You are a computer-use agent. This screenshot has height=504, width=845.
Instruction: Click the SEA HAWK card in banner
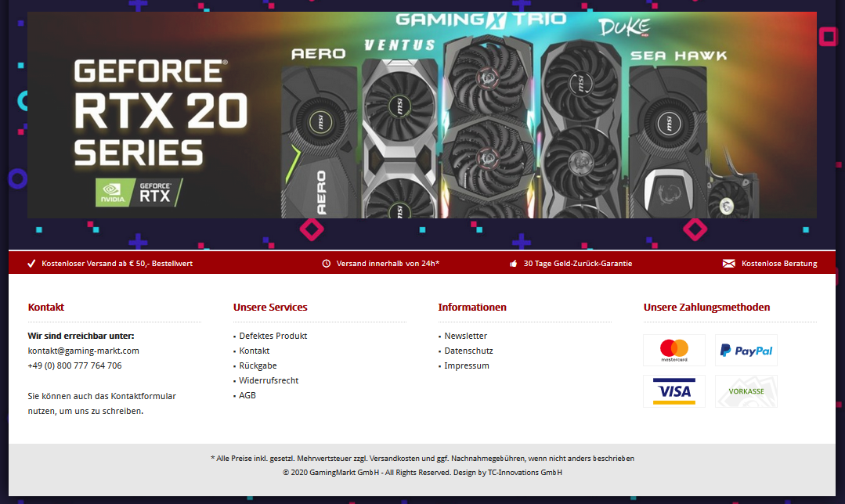(668, 142)
